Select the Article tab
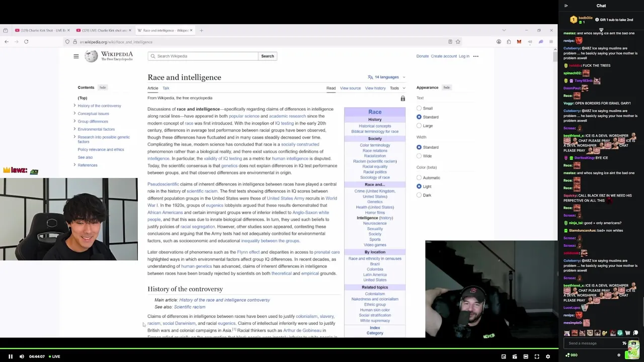Screen dimensions: 644x362 click(x=152, y=88)
